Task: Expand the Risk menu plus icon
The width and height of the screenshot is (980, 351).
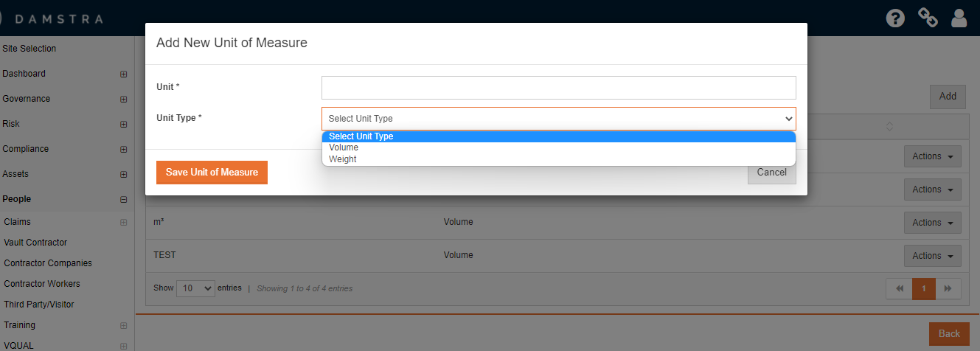Action: (123, 124)
